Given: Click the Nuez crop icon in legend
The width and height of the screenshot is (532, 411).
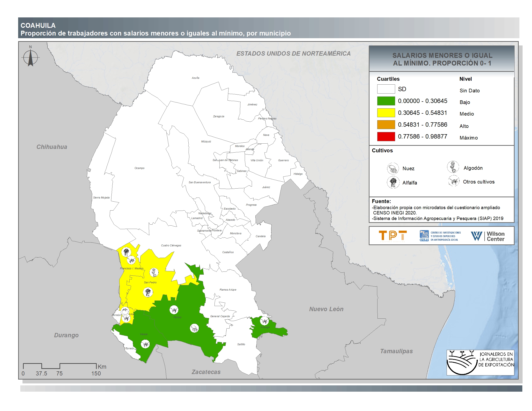Looking at the screenshot, I should pos(393,169).
